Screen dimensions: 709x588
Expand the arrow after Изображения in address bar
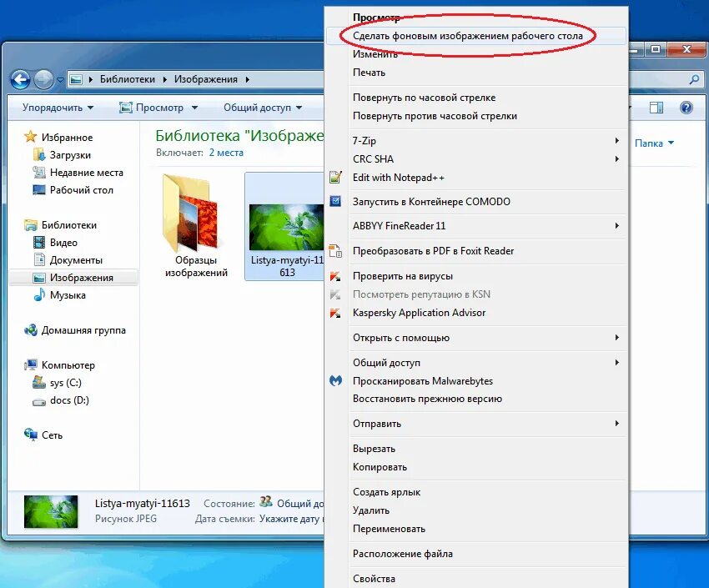coord(248,79)
